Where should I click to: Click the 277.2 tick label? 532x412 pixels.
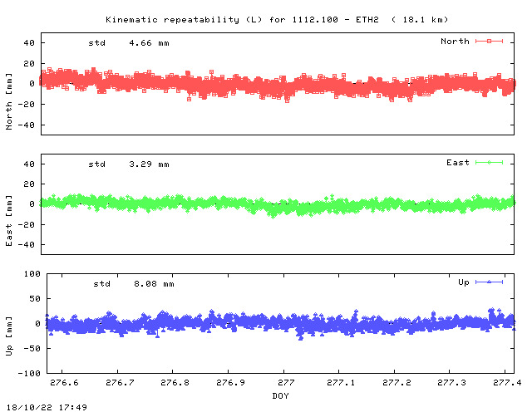[x=397, y=382]
